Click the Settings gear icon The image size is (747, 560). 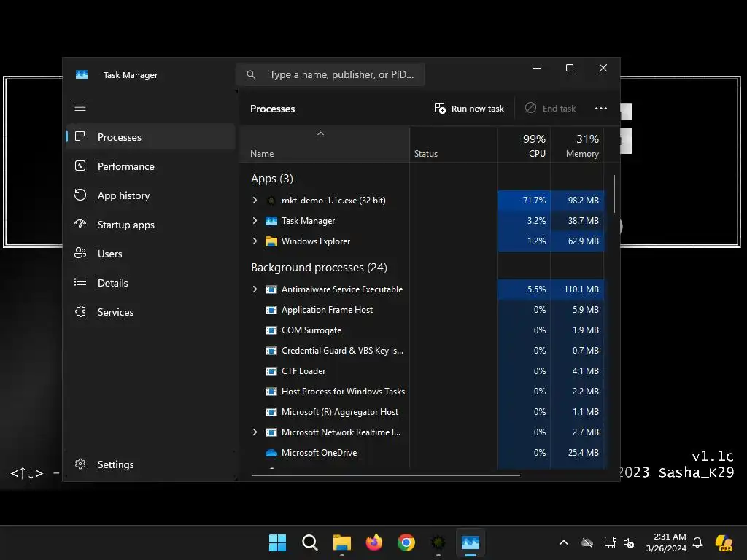(x=80, y=464)
